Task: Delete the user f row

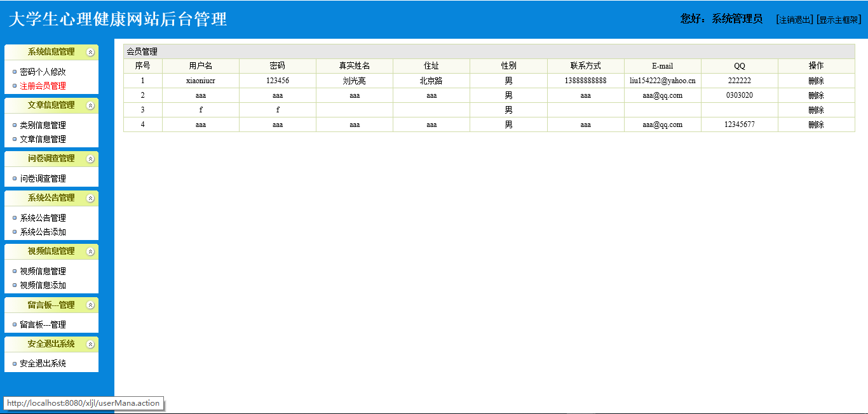Action: point(816,110)
